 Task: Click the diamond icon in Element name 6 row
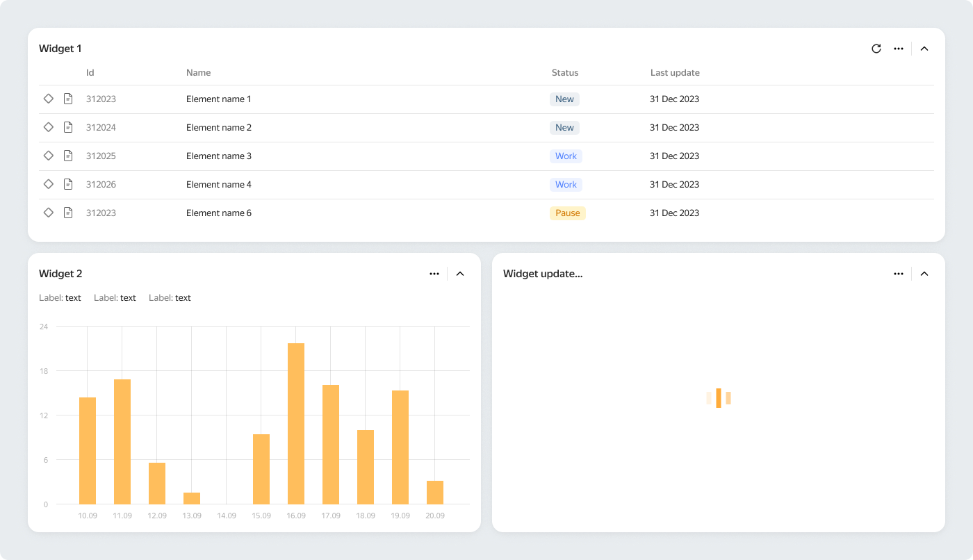[49, 213]
